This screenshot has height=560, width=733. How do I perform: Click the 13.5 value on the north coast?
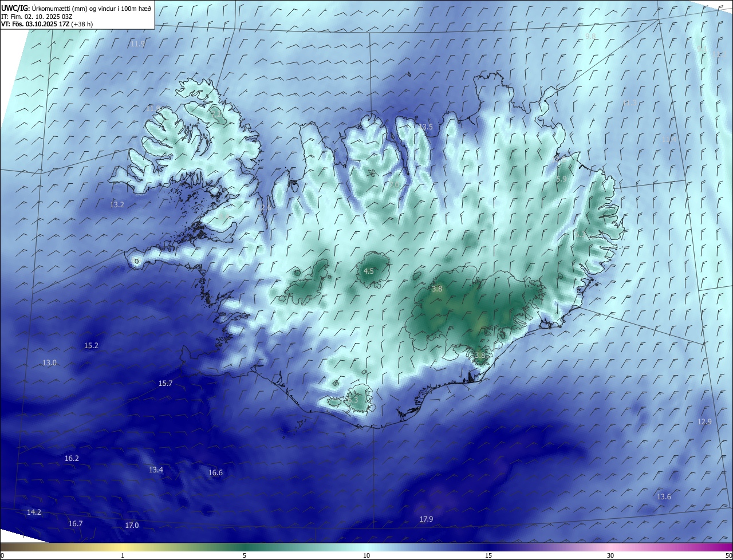pyautogui.click(x=426, y=127)
